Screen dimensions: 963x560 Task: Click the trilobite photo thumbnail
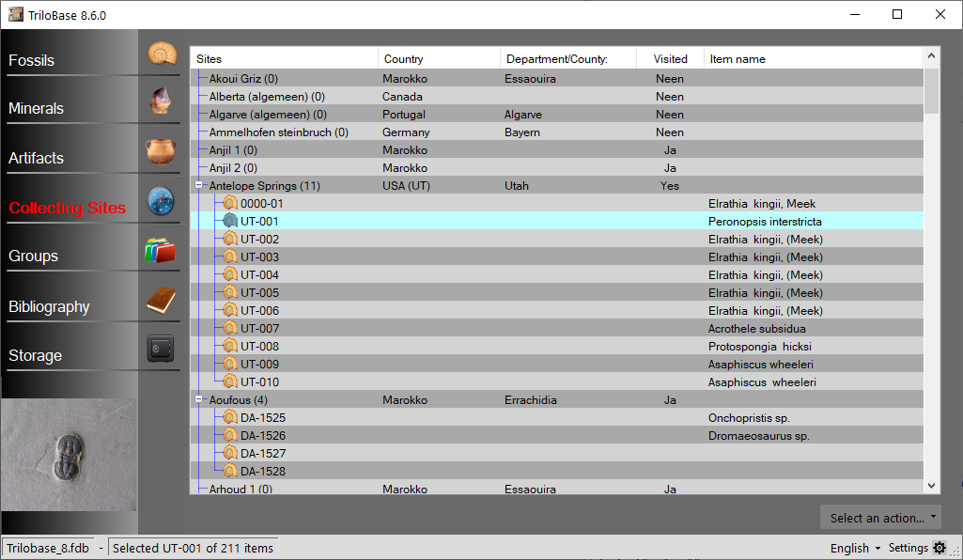(x=69, y=455)
